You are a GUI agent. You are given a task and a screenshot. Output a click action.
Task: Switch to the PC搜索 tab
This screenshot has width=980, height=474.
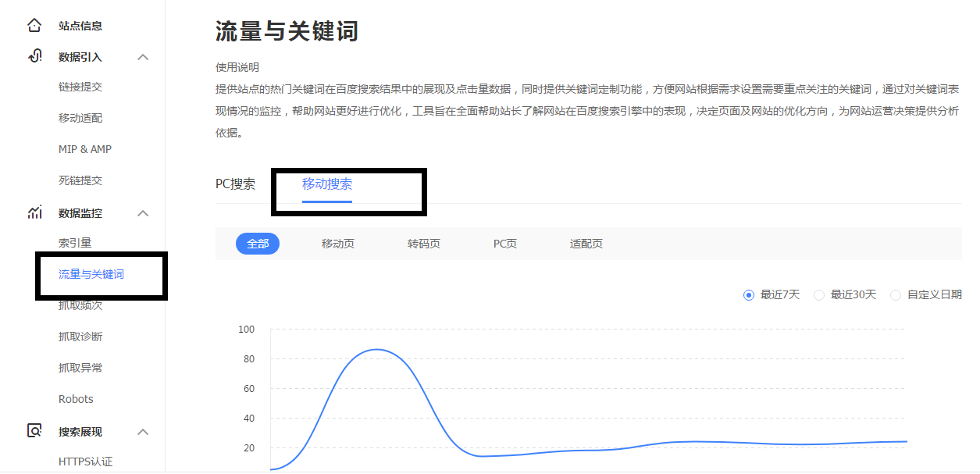click(235, 184)
